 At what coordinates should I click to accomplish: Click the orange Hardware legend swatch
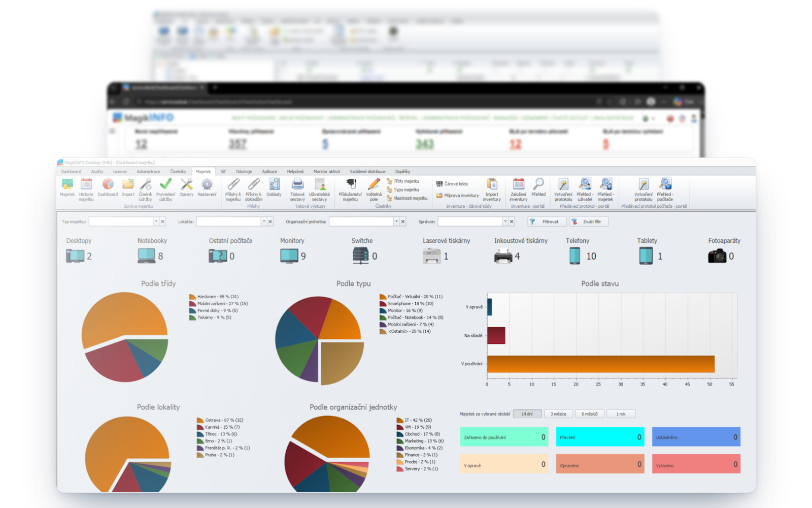click(x=192, y=297)
